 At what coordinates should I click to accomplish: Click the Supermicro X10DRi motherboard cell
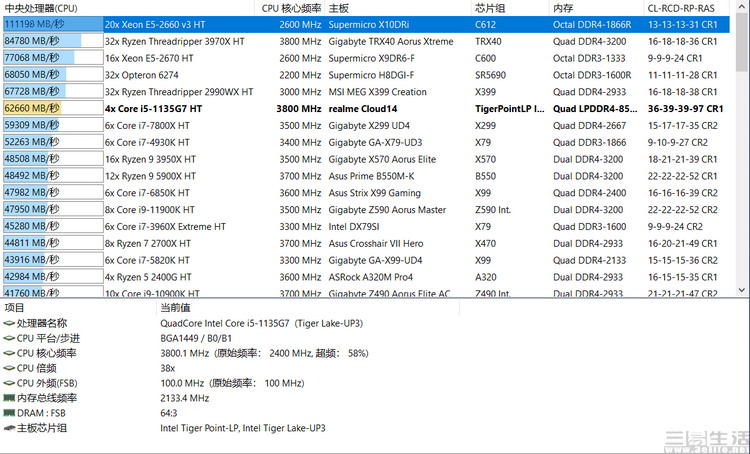369,24
